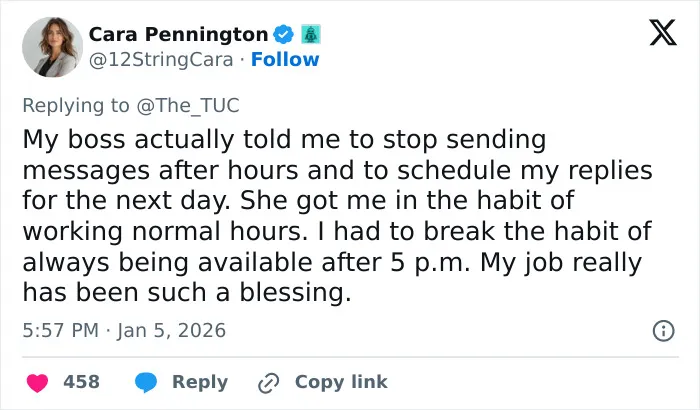Visit the @The_TUC mentioned account
This screenshot has width=700, height=410.
tap(188, 106)
